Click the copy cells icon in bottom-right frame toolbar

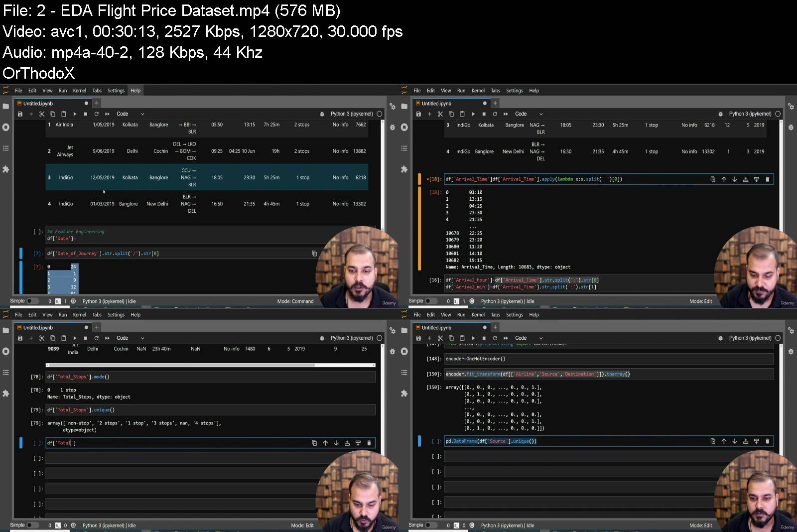pos(451,338)
